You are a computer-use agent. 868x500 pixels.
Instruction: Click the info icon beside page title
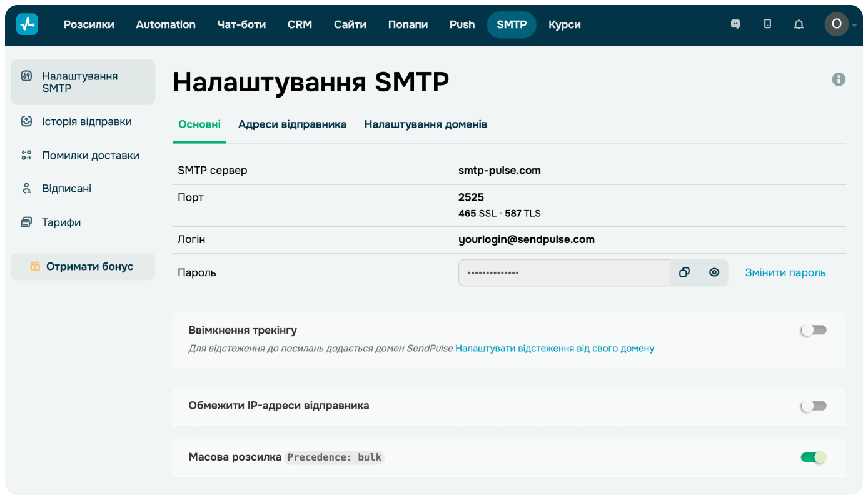[x=839, y=79]
